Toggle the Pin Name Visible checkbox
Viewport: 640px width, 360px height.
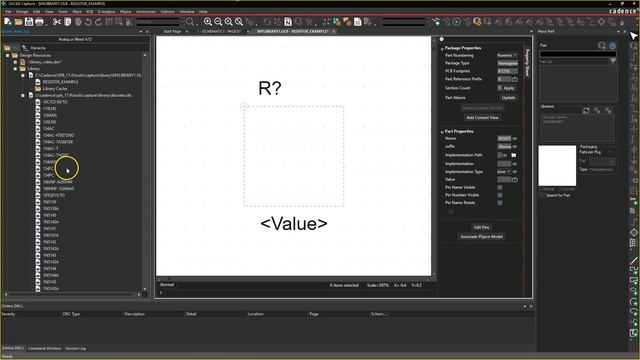coord(500,187)
